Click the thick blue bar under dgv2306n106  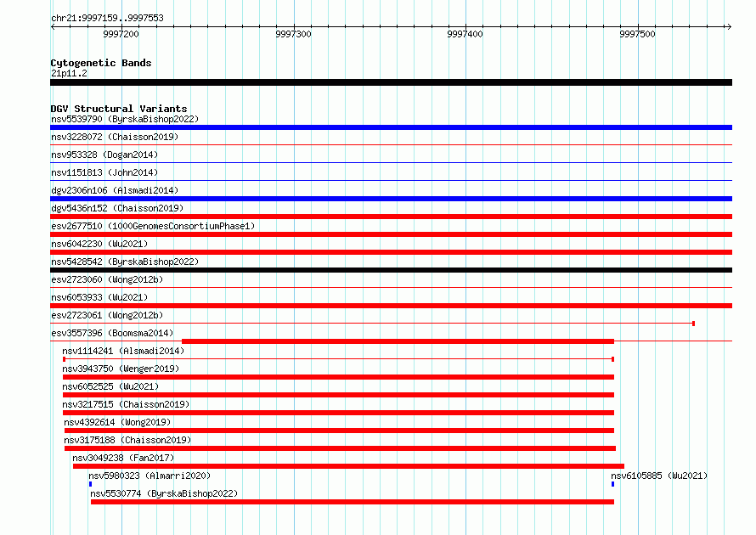point(391,199)
